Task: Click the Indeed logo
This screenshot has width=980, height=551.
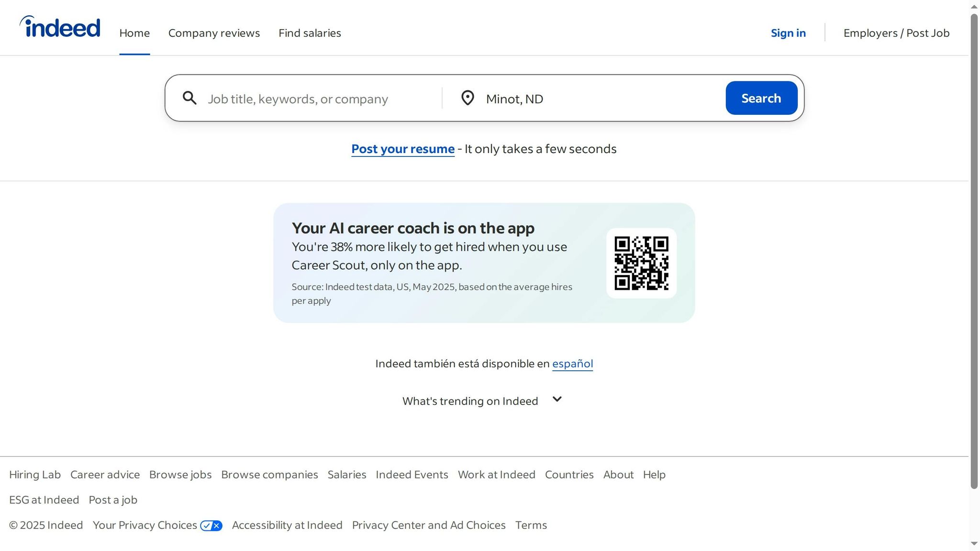Action: coord(60,27)
